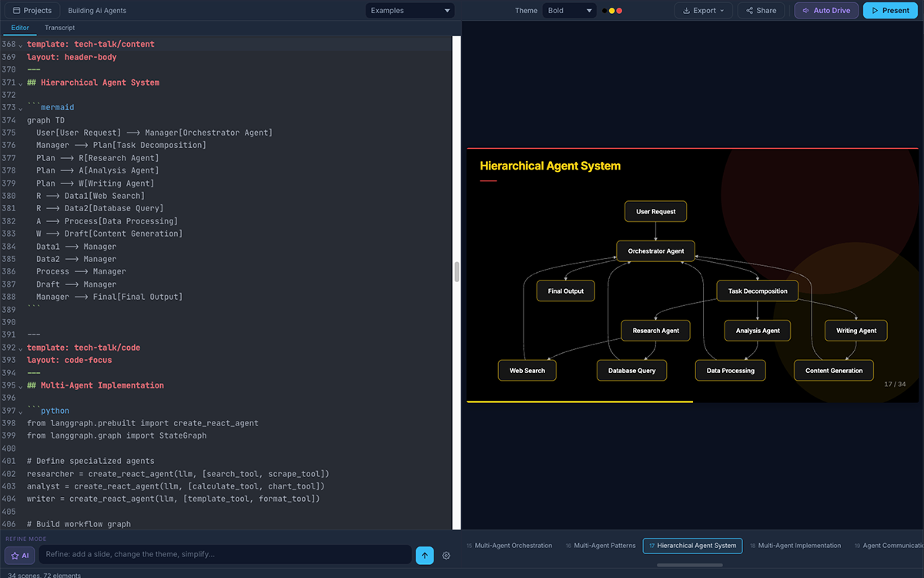
Task: Select slide 17 Hierarchical Agent System
Action: [692, 546]
